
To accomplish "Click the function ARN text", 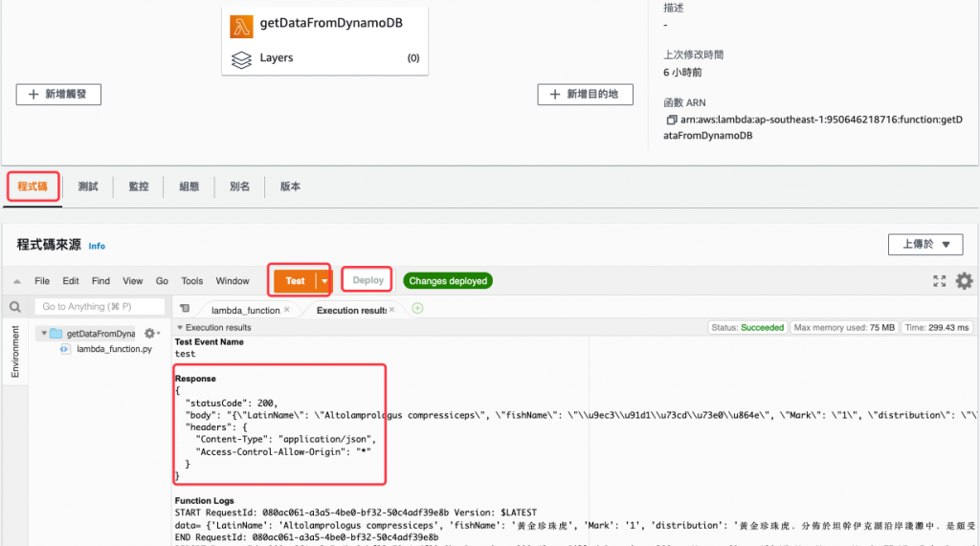I will click(x=813, y=127).
